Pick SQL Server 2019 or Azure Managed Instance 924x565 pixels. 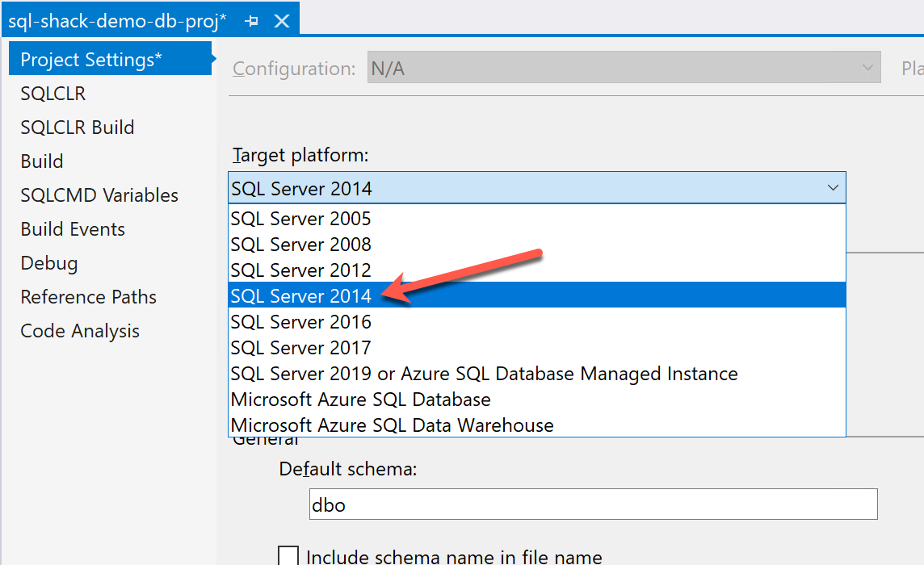[x=484, y=374]
